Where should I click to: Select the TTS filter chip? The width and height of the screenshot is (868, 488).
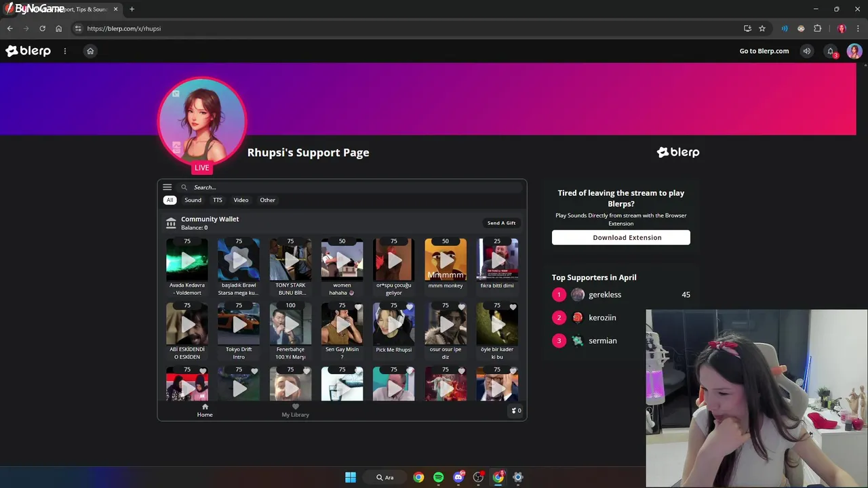click(217, 200)
